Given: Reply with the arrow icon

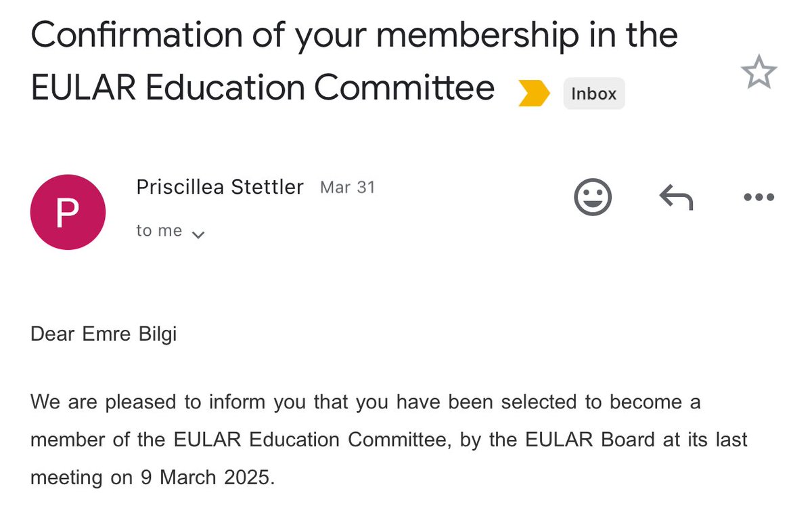Looking at the screenshot, I should coord(676,198).
